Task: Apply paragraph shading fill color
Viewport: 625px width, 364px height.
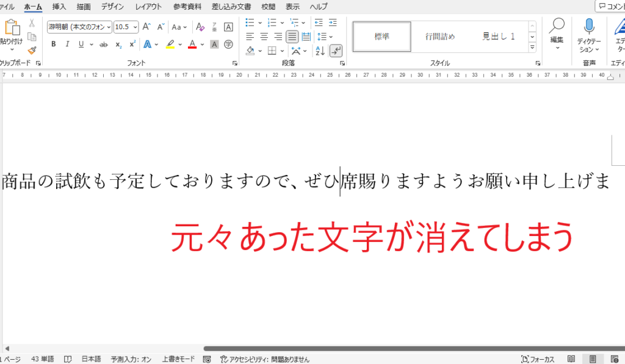Action: (250, 51)
